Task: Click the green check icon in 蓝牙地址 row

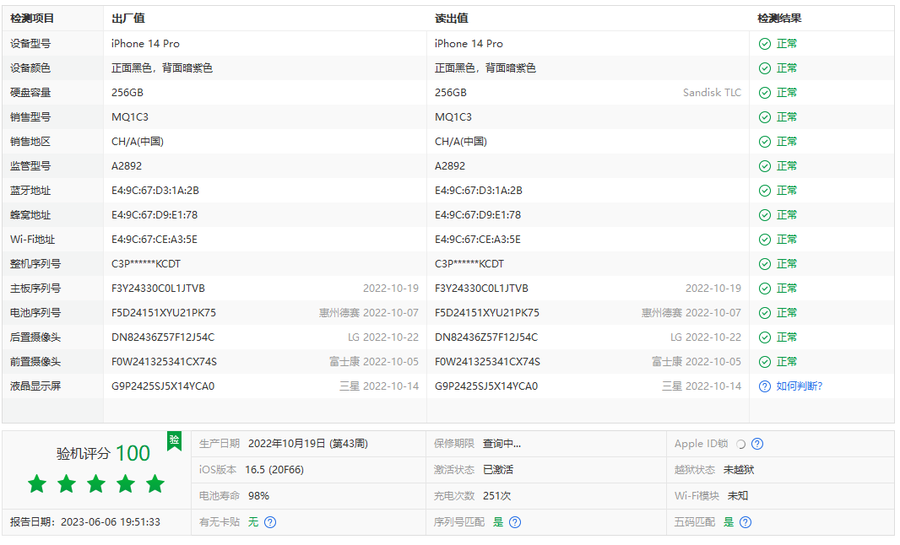Action: (x=765, y=190)
